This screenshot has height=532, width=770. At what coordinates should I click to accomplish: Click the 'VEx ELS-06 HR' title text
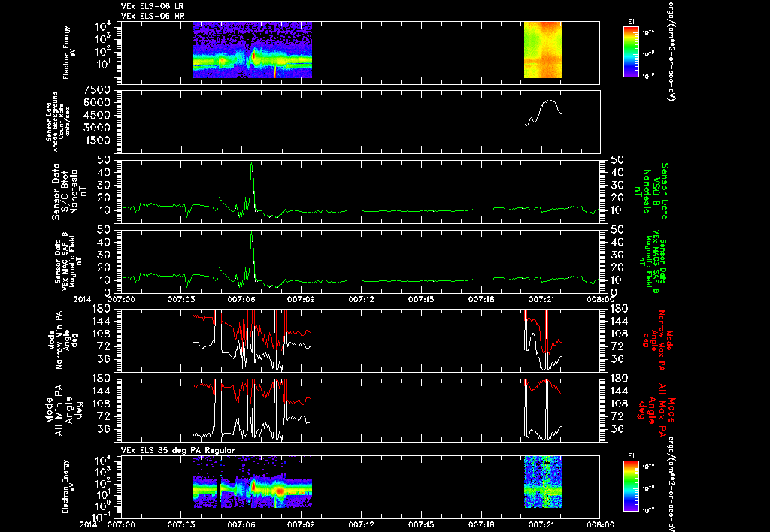[x=152, y=15]
